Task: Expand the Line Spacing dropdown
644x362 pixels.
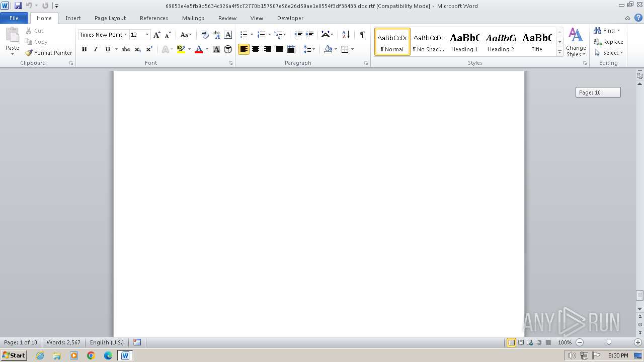Action: [x=309, y=49]
